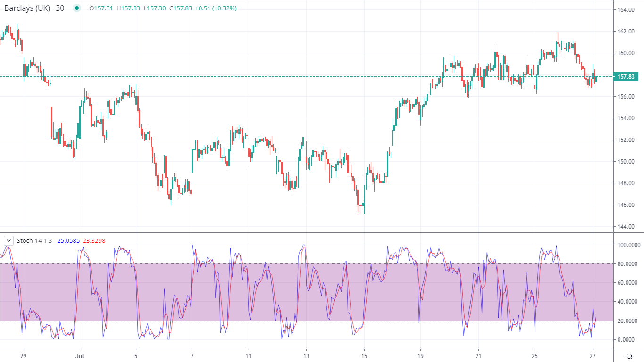Click the blue Stoch value 25.0585
The image size is (644, 362).
(x=68, y=240)
